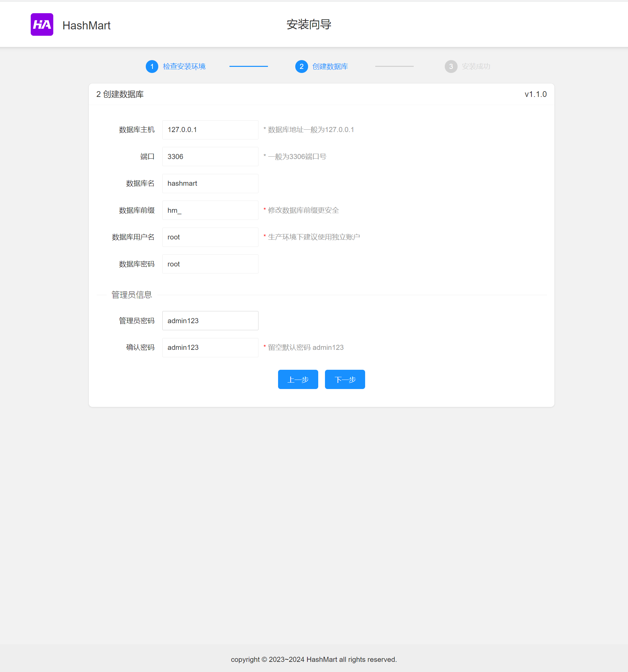Open the 检查安装环境 step label

tap(184, 67)
